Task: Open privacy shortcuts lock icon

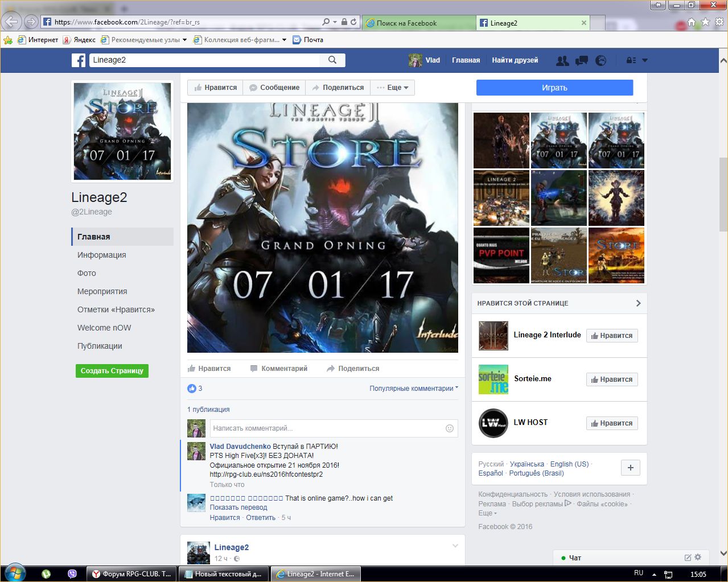Action: 631,60
